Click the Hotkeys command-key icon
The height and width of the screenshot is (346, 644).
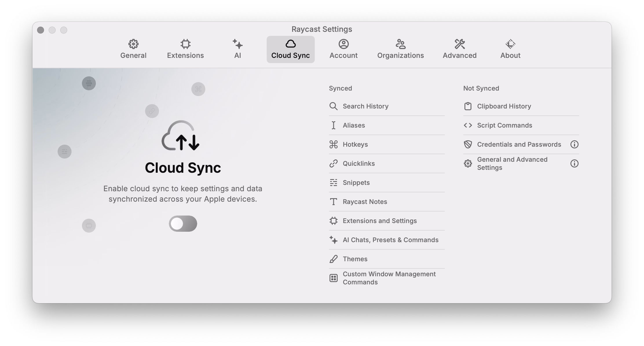point(333,144)
